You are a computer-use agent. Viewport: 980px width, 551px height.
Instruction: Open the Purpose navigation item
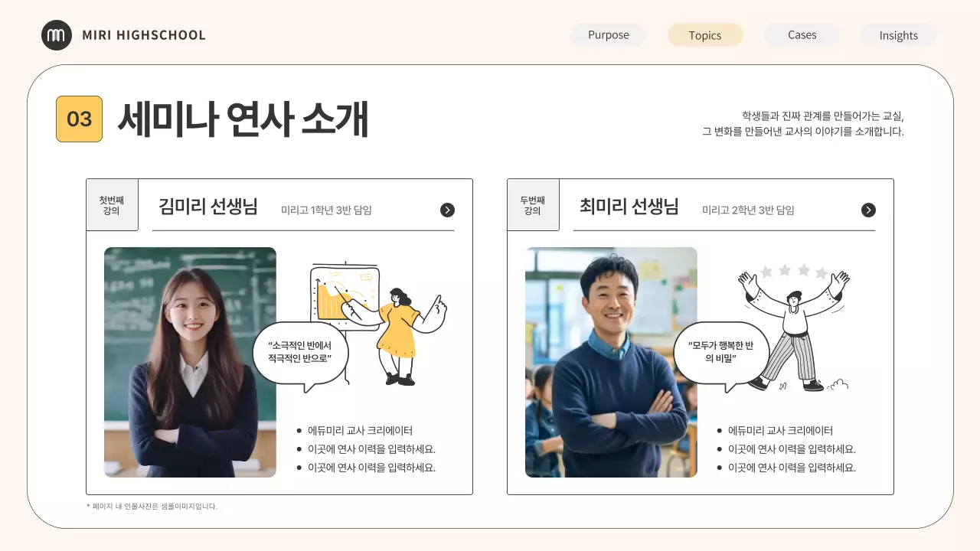(608, 34)
